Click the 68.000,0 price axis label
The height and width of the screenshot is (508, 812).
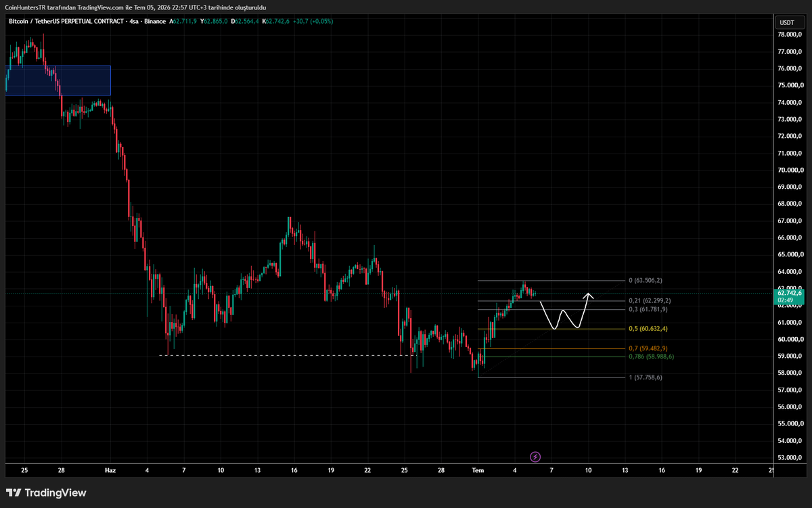click(x=790, y=204)
